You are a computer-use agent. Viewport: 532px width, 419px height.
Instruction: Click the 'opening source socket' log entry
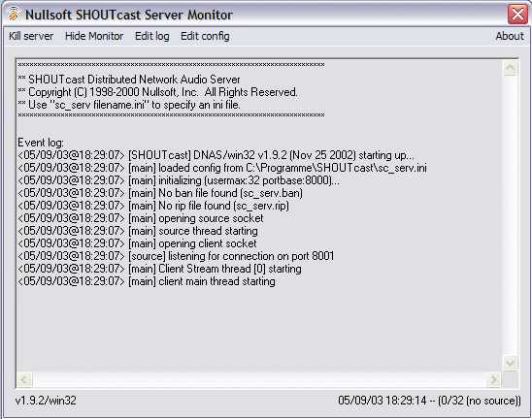click(141, 218)
